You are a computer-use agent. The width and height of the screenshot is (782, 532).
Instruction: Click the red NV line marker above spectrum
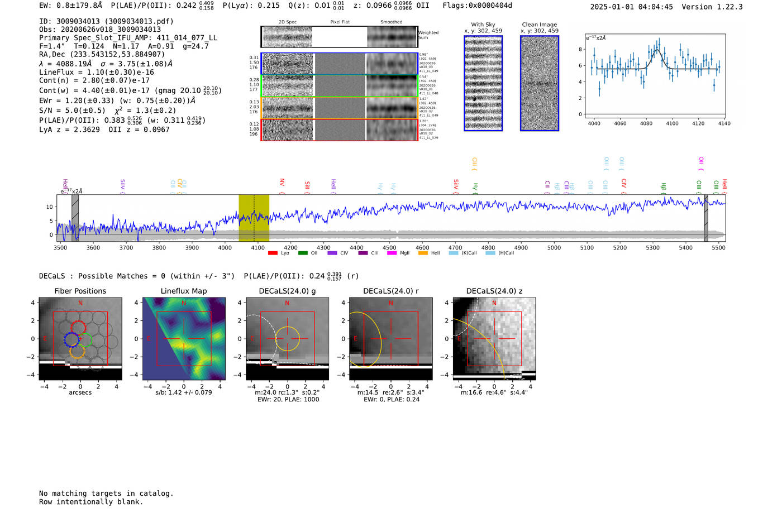tap(282, 185)
